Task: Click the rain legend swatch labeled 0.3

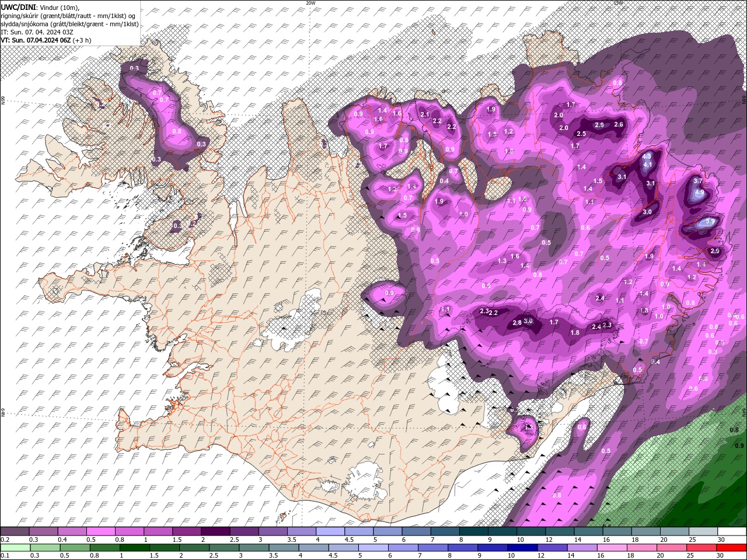Action: coord(45,548)
